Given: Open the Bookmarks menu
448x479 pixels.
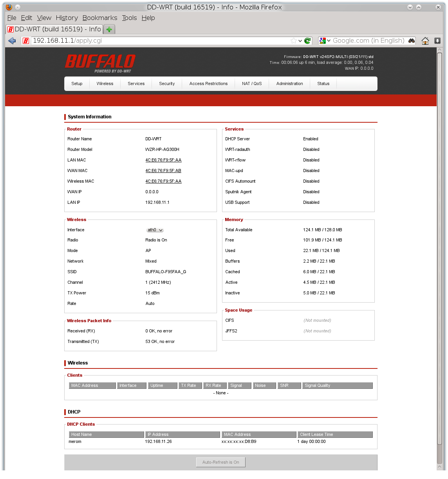Looking at the screenshot, I should (100, 18).
